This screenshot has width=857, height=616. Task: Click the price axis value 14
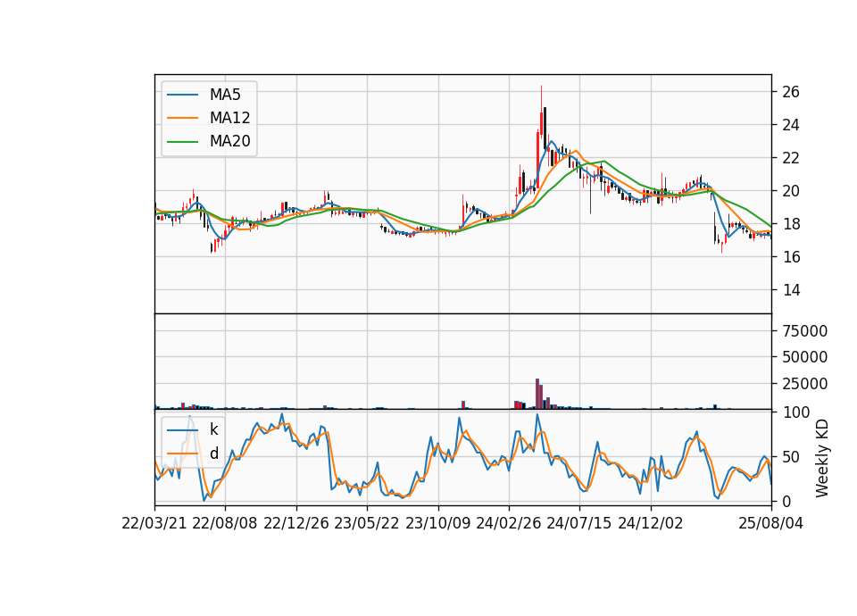click(x=791, y=290)
